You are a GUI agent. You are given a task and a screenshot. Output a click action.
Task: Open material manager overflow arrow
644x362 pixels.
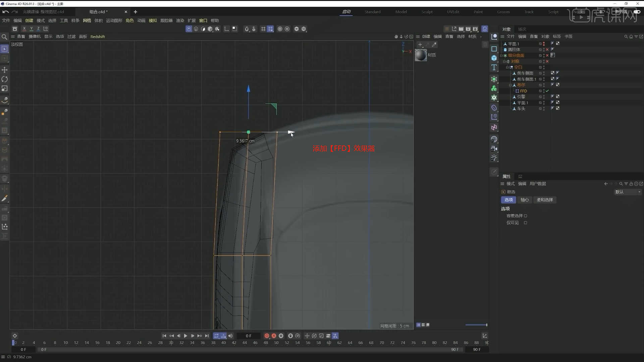(481, 37)
